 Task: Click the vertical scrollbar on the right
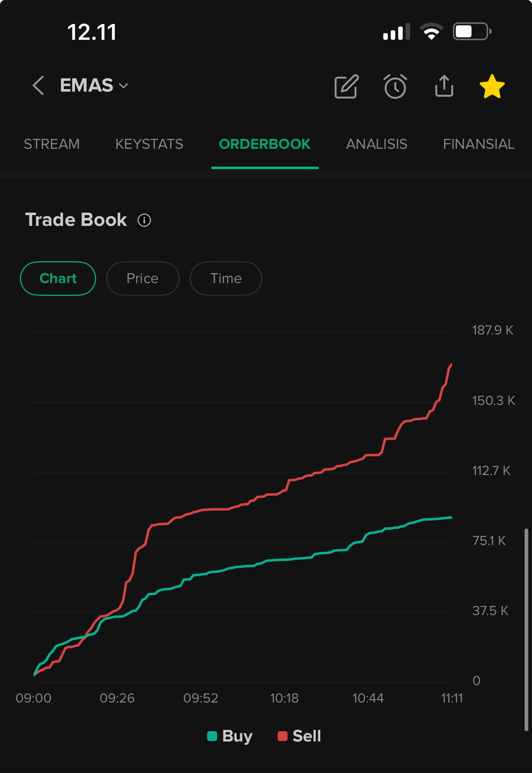(x=526, y=629)
